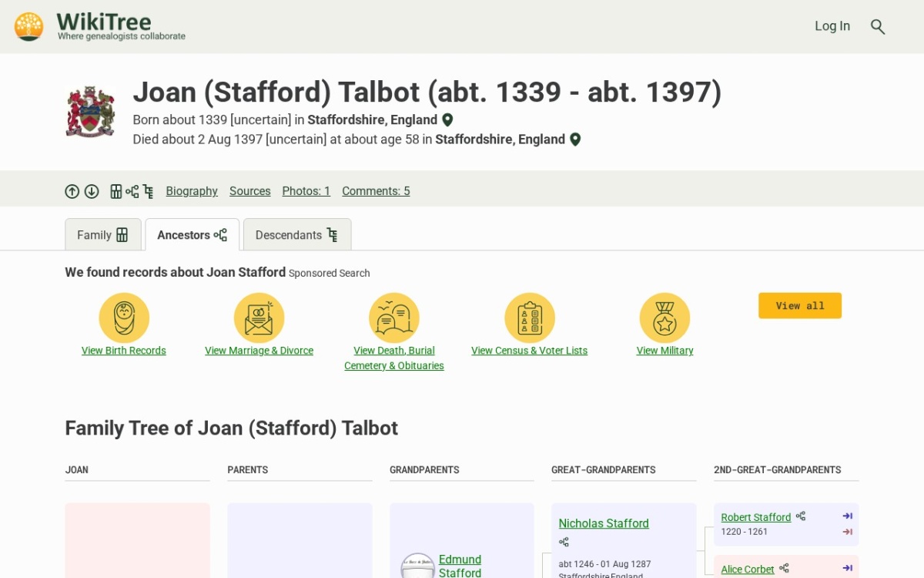The height and width of the screenshot is (578, 924).
Task: Jump to the Biography section
Action: (192, 191)
